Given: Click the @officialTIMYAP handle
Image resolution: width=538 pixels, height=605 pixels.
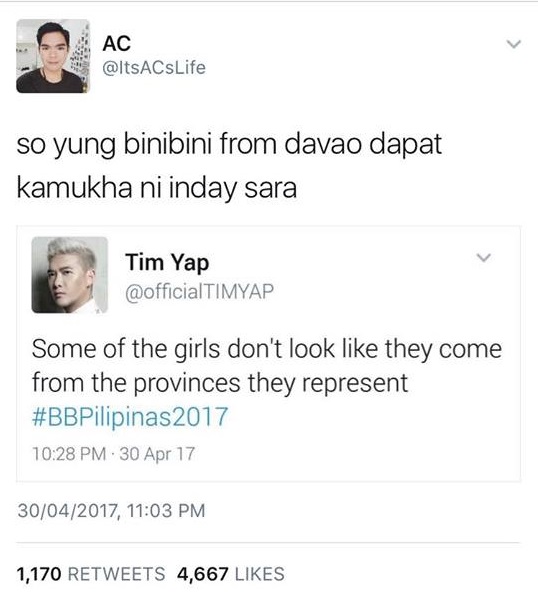Looking at the screenshot, I should [x=200, y=291].
